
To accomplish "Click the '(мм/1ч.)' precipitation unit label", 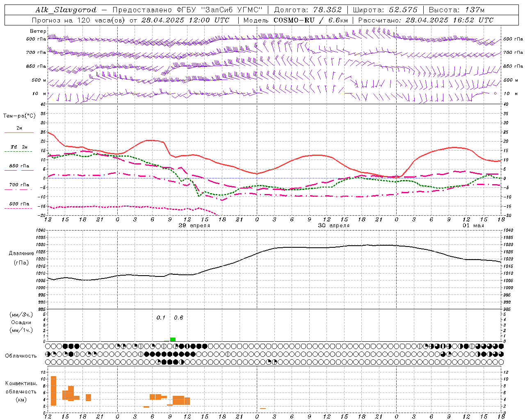I will pyautogui.click(x=21, y=330).
